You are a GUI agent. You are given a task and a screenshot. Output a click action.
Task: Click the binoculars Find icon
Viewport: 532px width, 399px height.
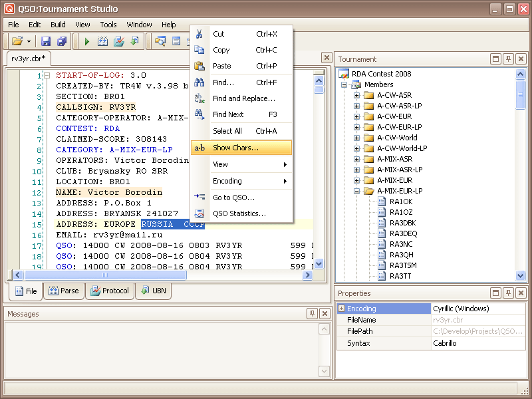(x=199, y=82)
